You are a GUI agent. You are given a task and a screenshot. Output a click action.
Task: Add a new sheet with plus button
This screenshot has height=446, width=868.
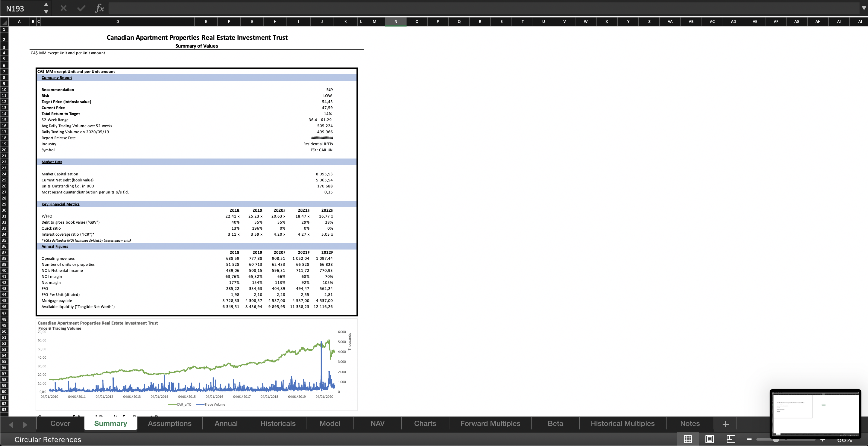(725, 424)
